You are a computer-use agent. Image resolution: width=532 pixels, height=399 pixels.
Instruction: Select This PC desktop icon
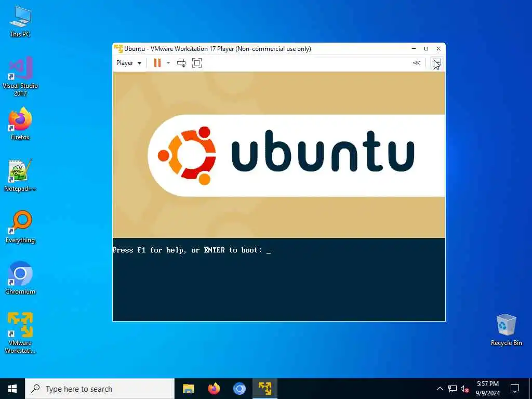(20, 22)
